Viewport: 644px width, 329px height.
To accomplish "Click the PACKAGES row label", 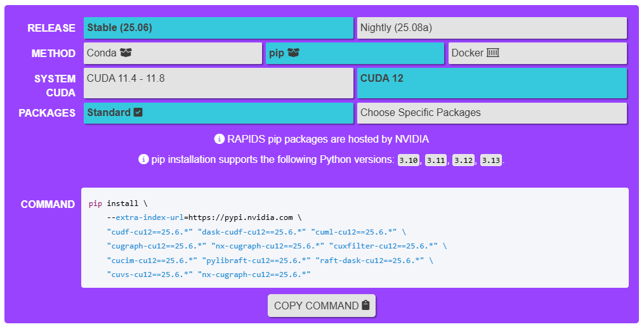I will click(x=47, y=113).
